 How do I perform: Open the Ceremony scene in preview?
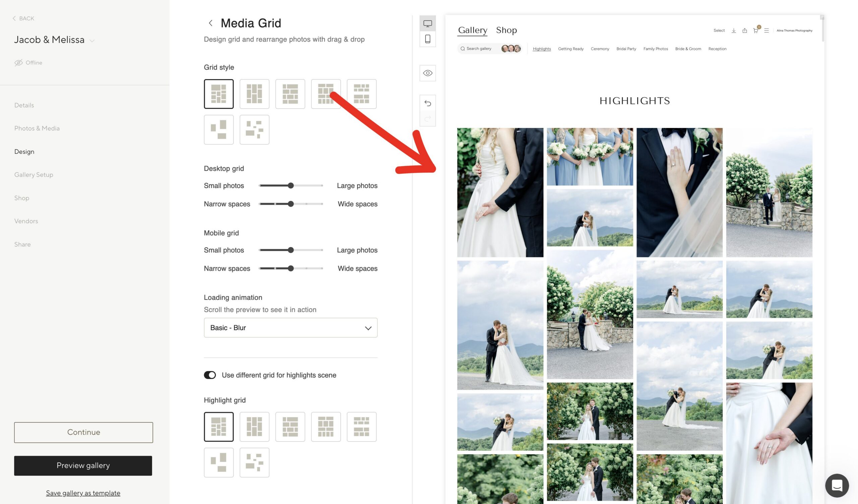[600, 49]
